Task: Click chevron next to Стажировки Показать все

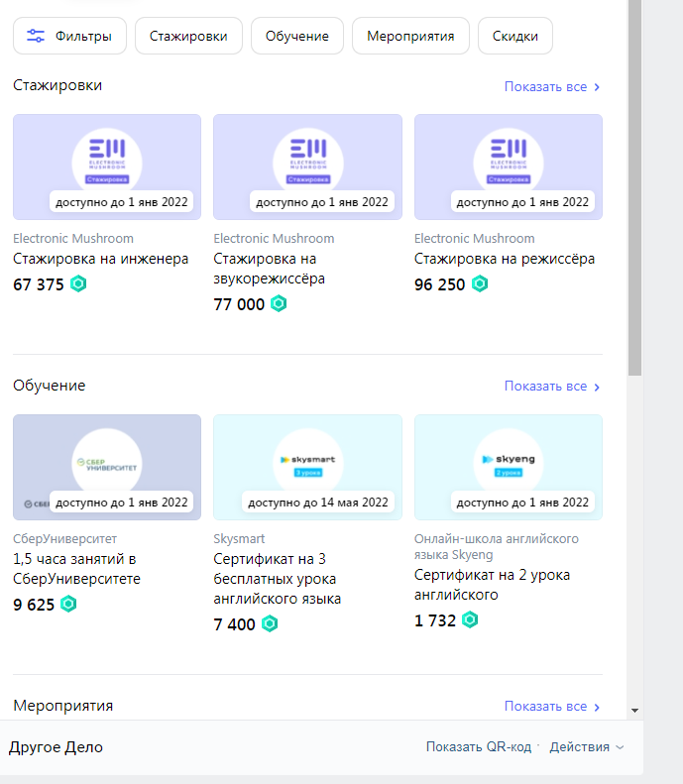Action: (597, 87)
